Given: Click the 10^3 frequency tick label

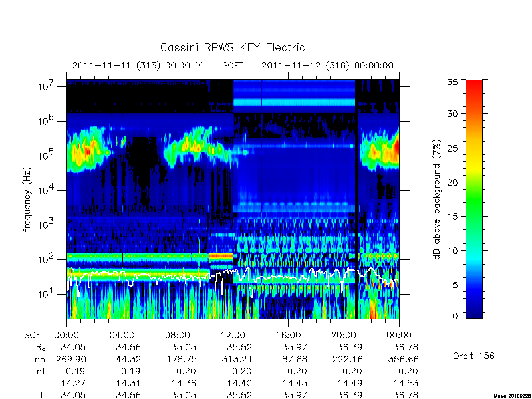Looking at the screenshot, I should [47, 225].
